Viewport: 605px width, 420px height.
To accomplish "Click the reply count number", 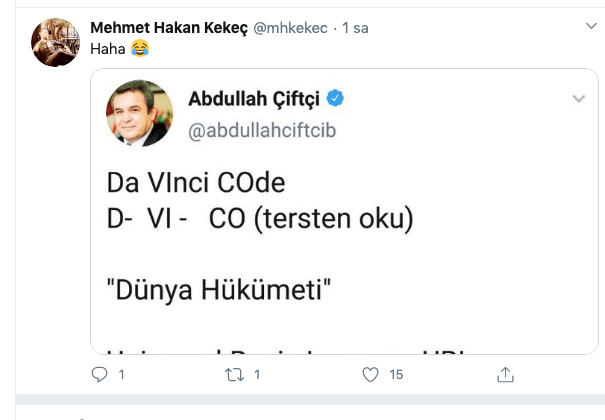I will point(122,374).
